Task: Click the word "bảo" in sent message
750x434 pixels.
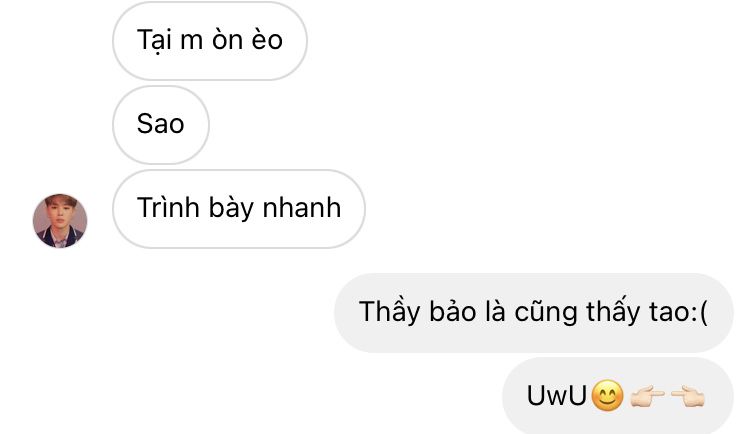Action: [x=452, y=311]
